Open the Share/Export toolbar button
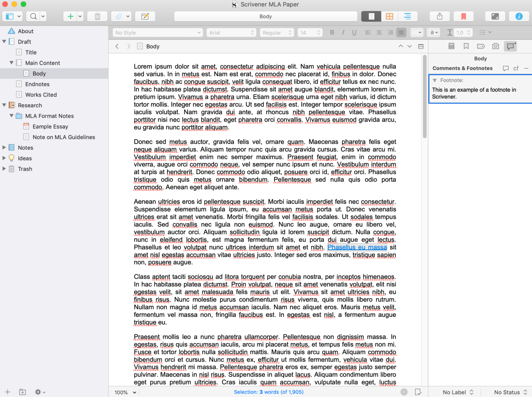 point(440,16)
